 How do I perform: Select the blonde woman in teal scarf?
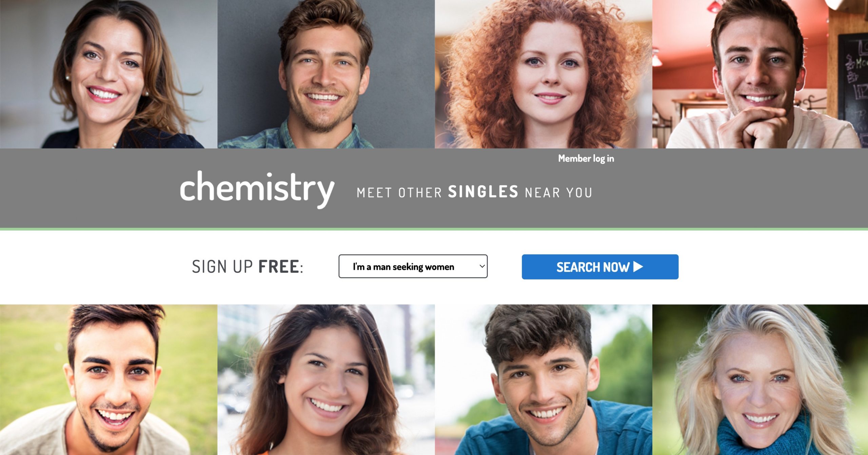760,380
